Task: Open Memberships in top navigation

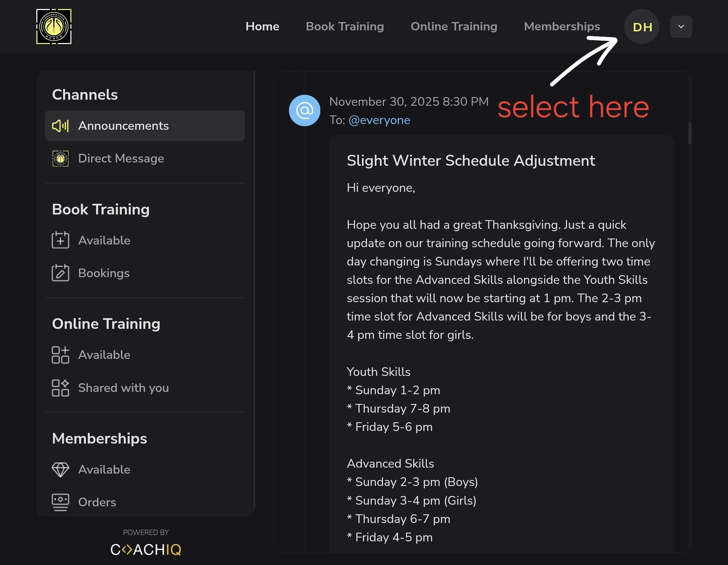Action: click(x=562, y=26)
